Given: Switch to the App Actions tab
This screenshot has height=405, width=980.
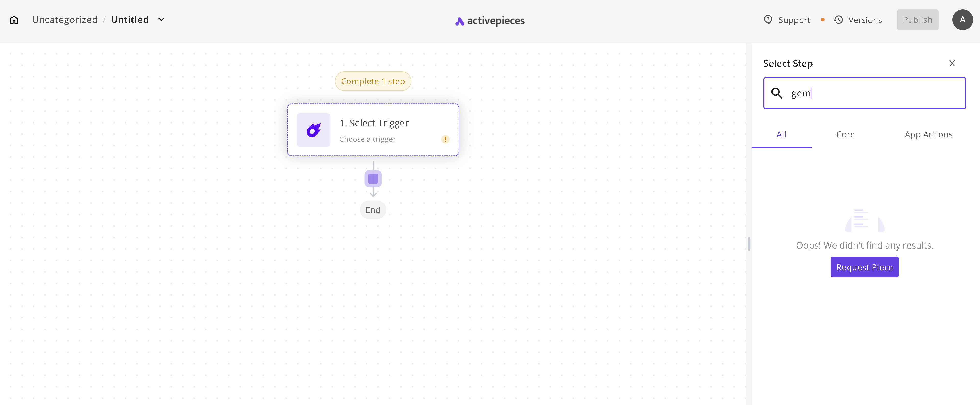Looking at the screenshot, I should [928, 135].
